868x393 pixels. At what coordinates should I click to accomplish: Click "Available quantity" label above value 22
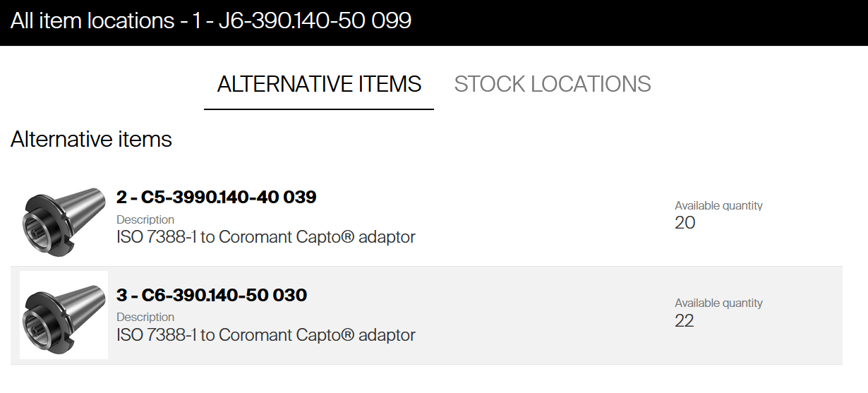(718, 303)
